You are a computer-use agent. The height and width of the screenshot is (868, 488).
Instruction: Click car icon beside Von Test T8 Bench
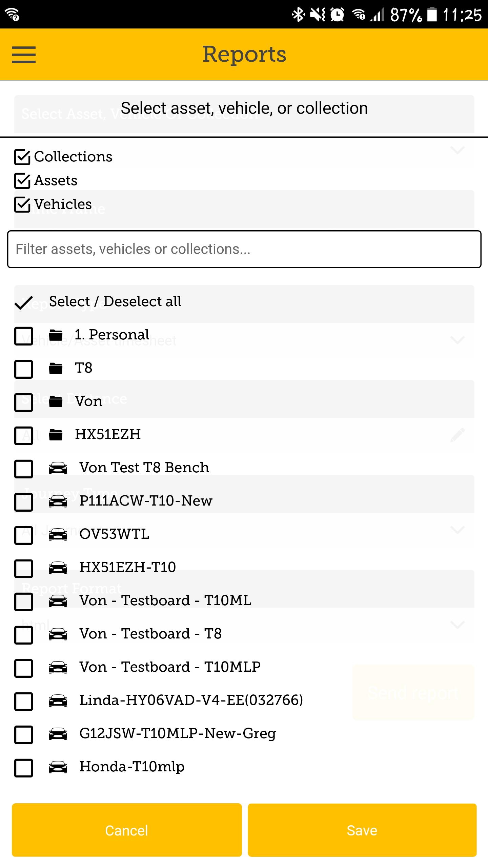[x=58, y=468]
